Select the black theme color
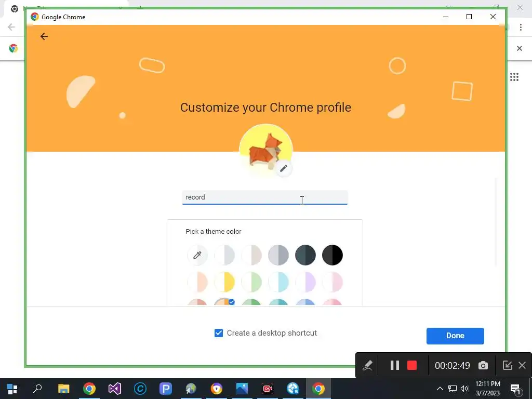This screenshot has width=532, height=399. 332,255
